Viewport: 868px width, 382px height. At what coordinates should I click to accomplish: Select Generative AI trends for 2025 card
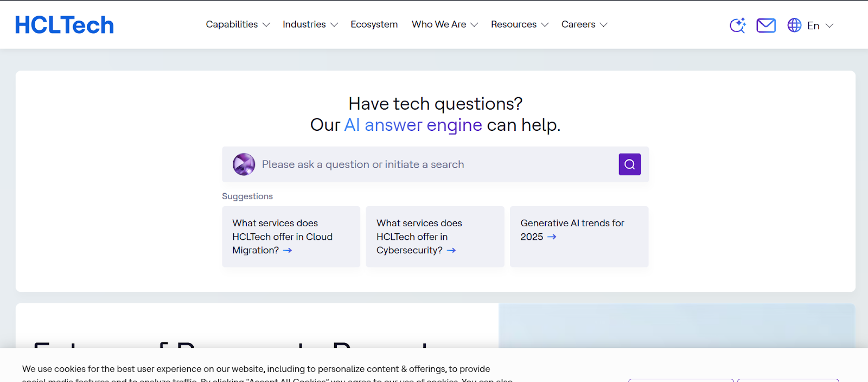tap(579, 237)
